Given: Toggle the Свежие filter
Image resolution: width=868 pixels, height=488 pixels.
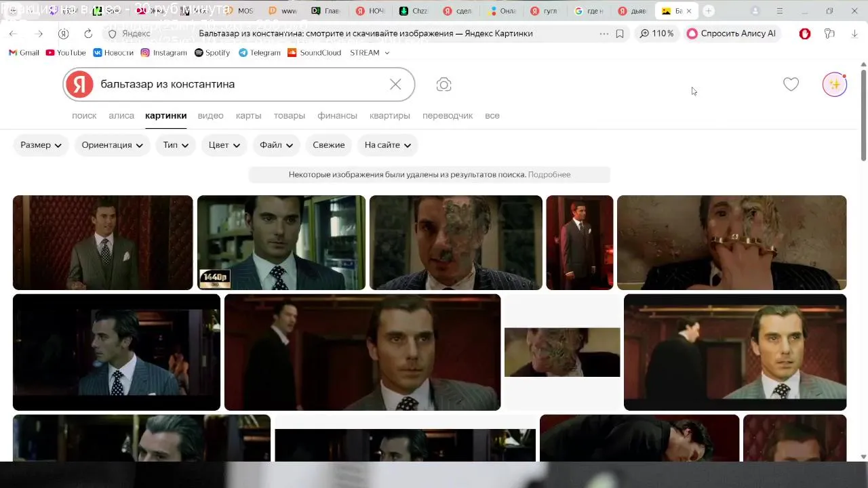Looking at the screenshot, I should [x=329, y=145].
